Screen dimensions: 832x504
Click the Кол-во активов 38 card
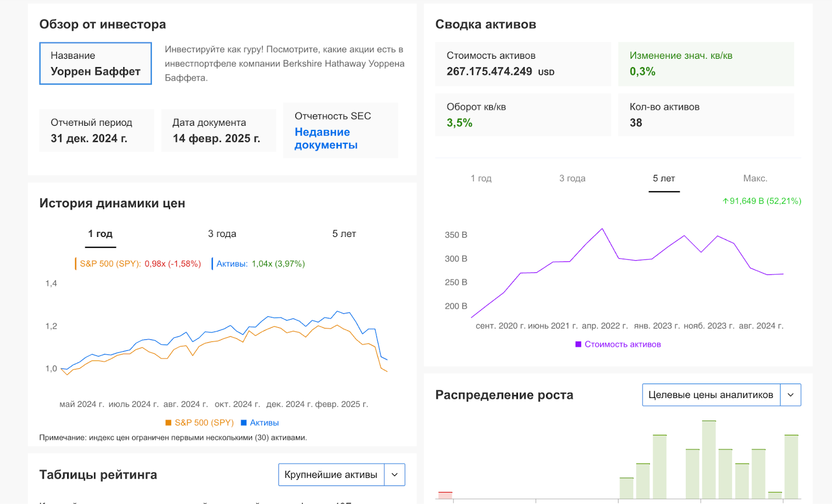coord(706,115)
